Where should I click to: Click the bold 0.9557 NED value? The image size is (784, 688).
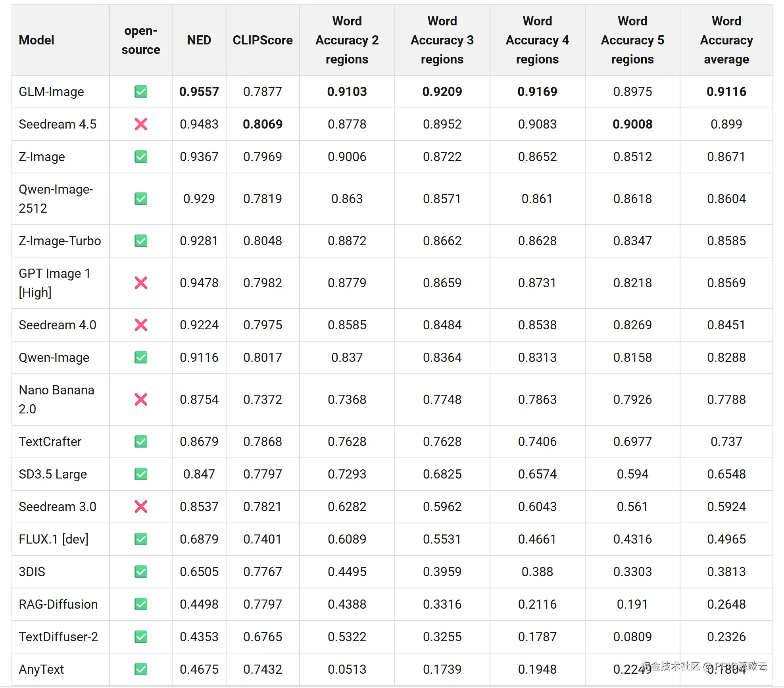click(199, 92)
